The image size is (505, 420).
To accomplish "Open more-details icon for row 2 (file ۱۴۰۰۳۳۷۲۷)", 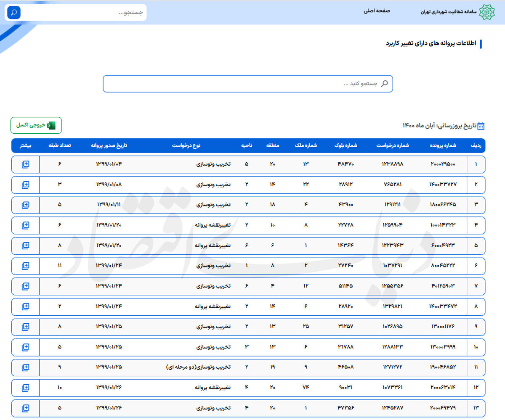I will (26, 185).
